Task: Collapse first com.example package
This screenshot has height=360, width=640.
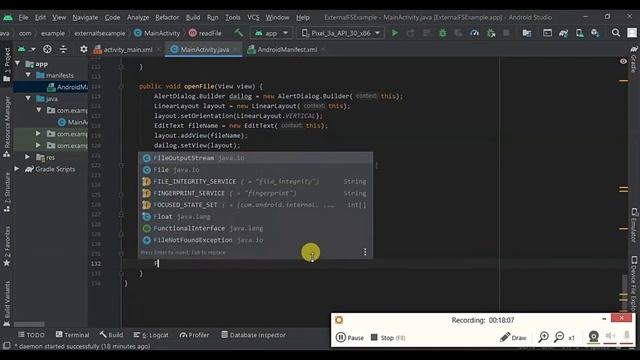Action: (x=39, y=110)
